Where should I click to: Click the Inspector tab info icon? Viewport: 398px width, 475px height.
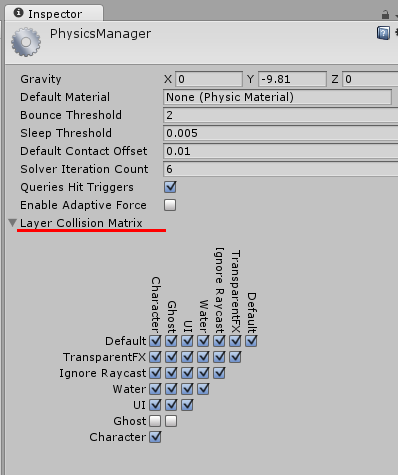tap(18, 13)
